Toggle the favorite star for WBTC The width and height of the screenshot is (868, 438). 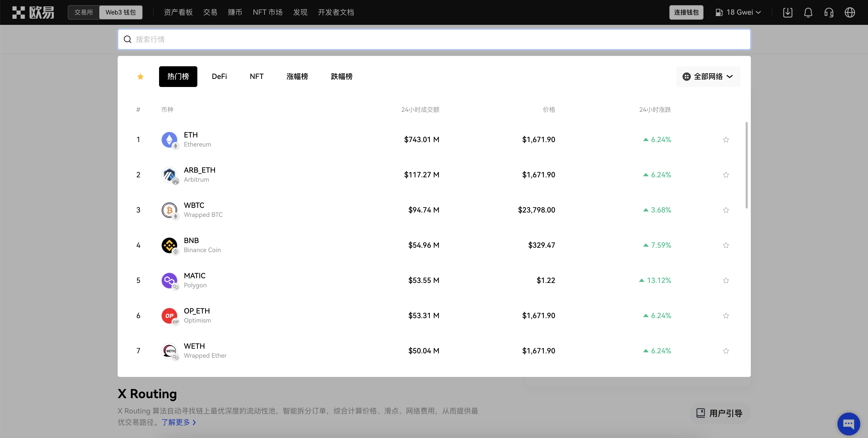726,210
